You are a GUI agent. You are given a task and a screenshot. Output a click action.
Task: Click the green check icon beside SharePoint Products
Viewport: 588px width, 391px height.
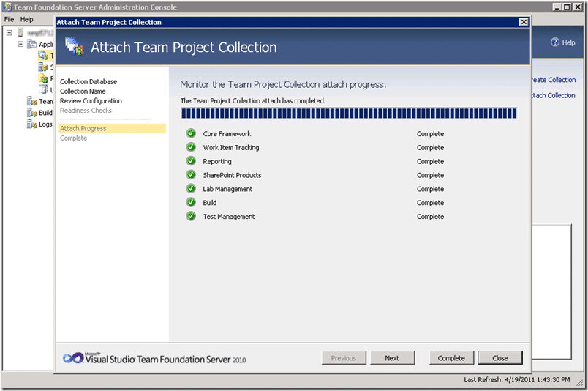click(191, 175)
